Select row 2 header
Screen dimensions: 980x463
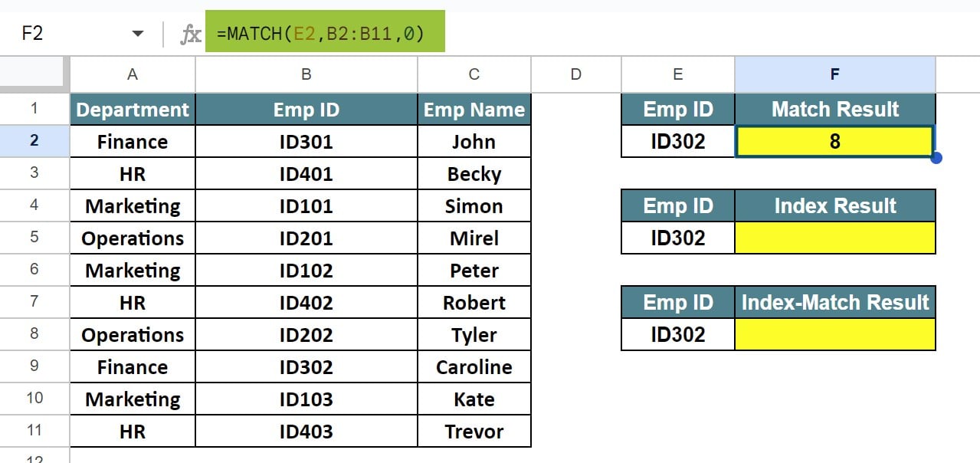click(x=34, y=141)
